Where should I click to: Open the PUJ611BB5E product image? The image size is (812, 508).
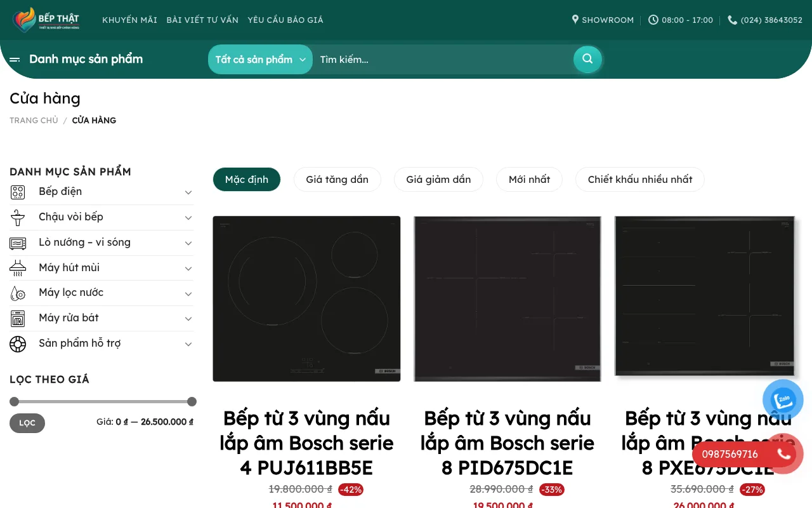(306, 299)
